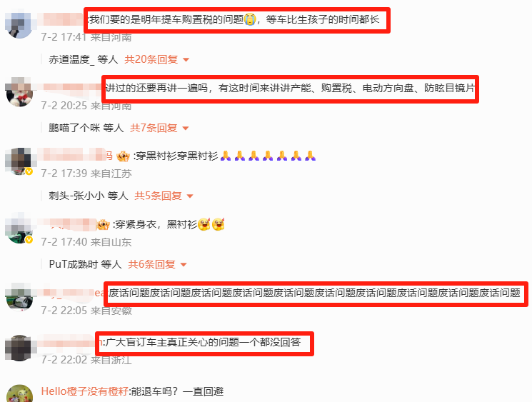The image size is (532, 402).
Task: Open 共7条回复 replies link
Action: [154, 129]
